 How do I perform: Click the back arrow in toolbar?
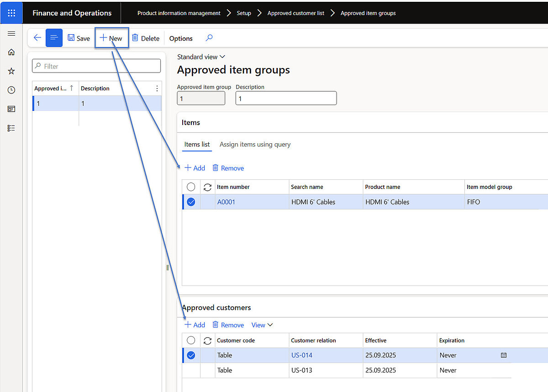click(37, 38)
